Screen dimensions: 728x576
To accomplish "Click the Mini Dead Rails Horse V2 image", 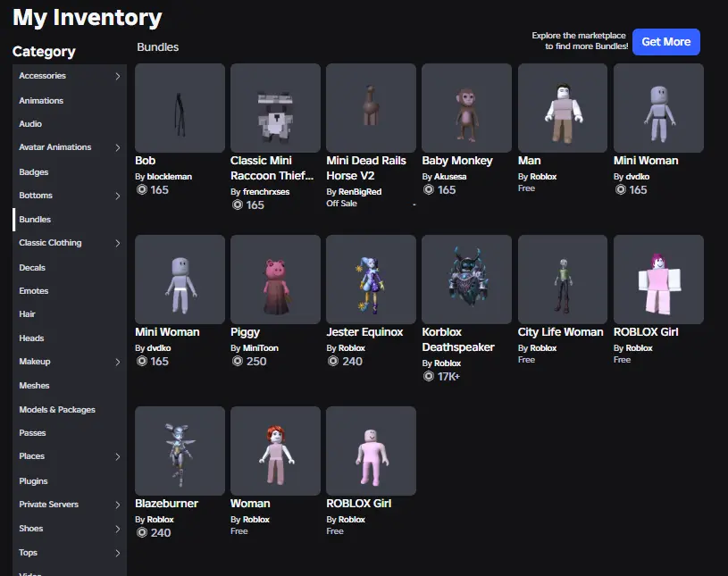I will click(371, 108).
